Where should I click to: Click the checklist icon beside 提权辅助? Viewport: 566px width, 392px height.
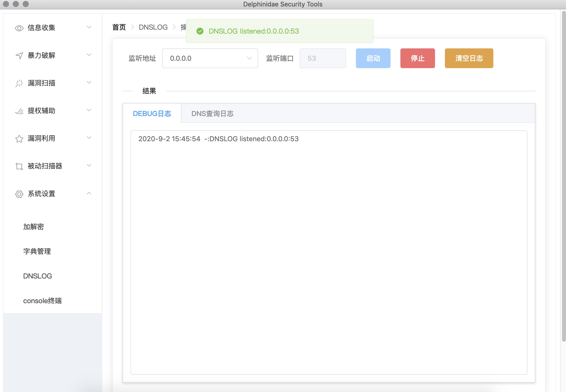(19, 111)
